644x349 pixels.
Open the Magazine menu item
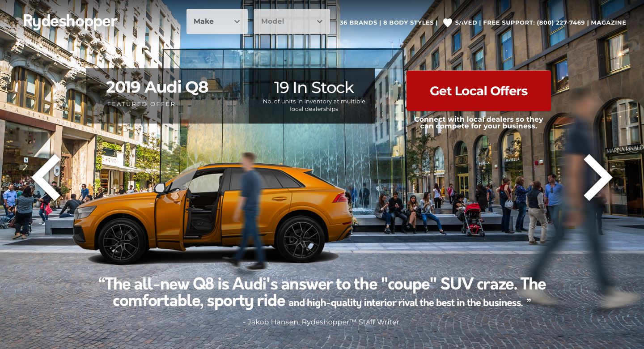point(608,23)
